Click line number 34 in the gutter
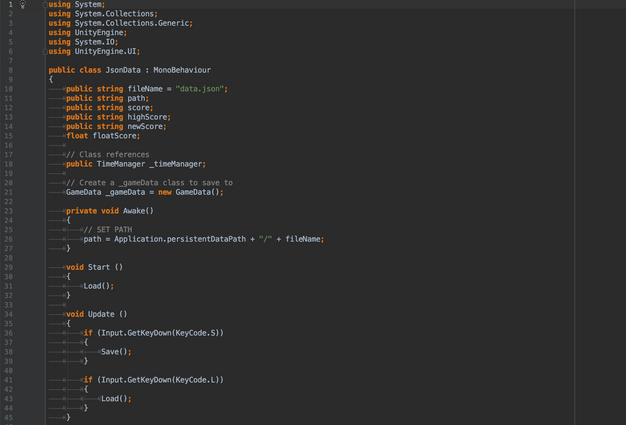 point(8,314)
